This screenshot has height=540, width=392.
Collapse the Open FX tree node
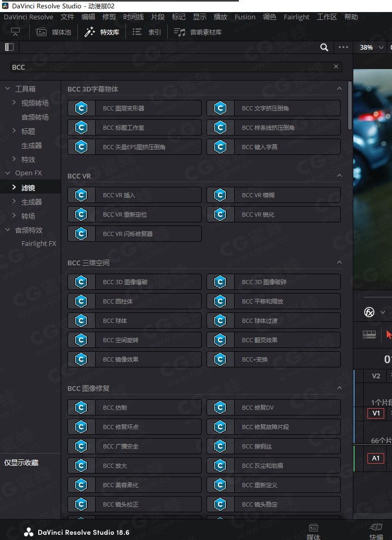7,173
